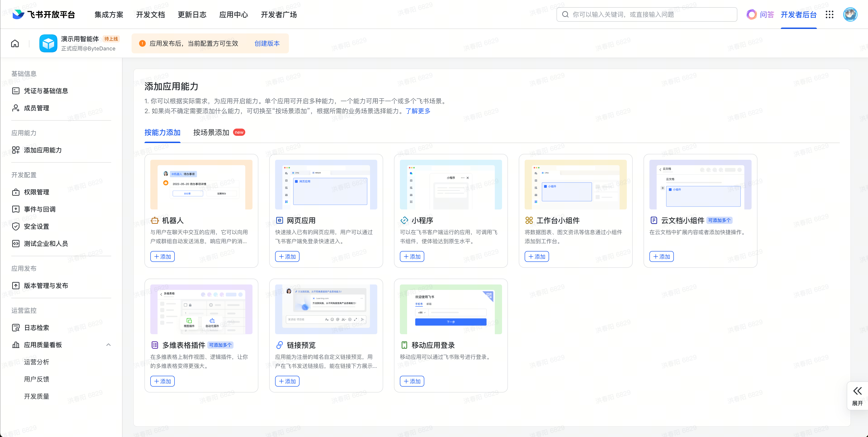Open 安全设置 in the sidebar
Image resolution: width=868 pixels, height=437 pixels.
(36, 226)
